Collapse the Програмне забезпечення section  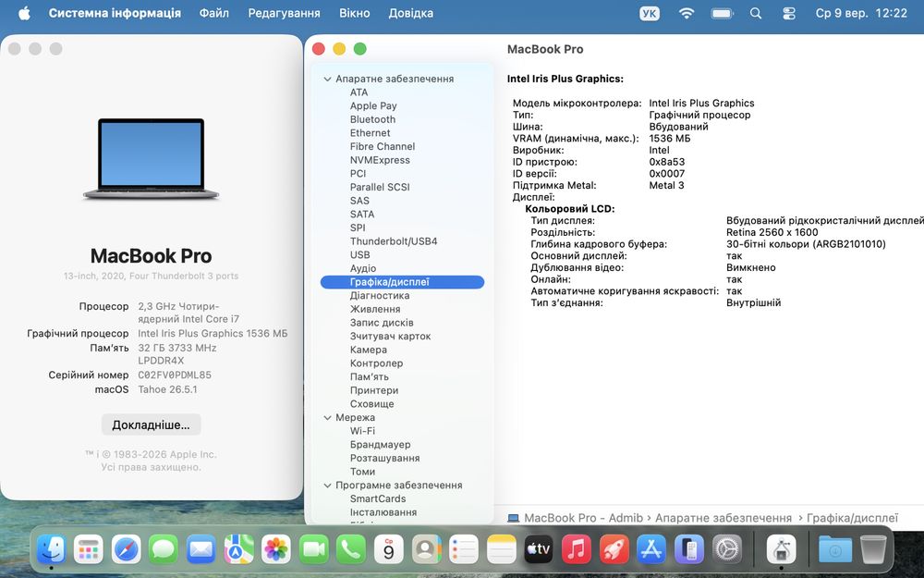327,485
